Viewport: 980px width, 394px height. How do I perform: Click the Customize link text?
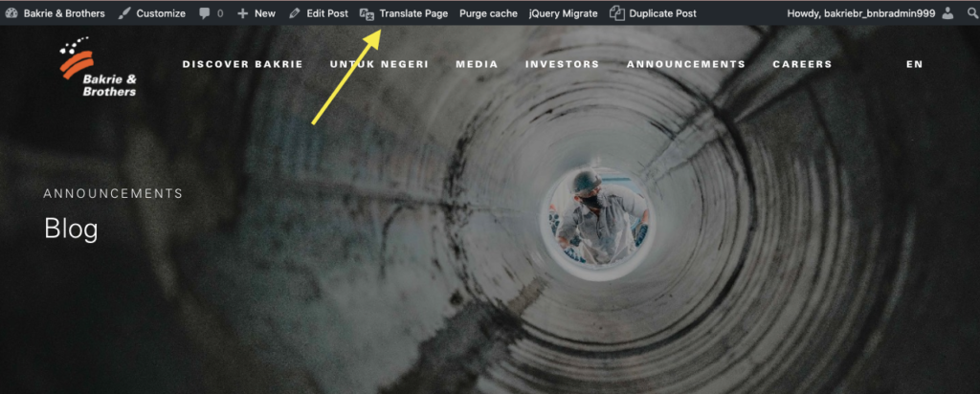[161, 13]
